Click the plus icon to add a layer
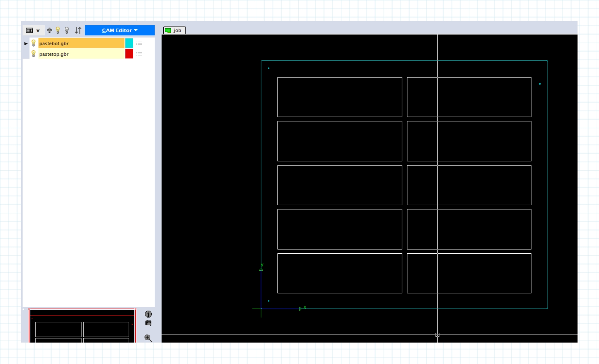The width and height of the screenshot is (599, 364). coord(49,30)
